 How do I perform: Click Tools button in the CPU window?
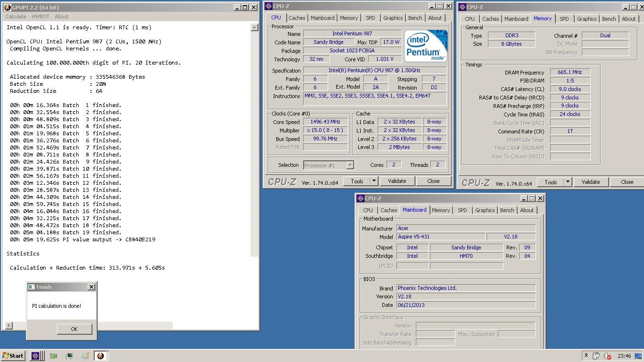[357, 181]
